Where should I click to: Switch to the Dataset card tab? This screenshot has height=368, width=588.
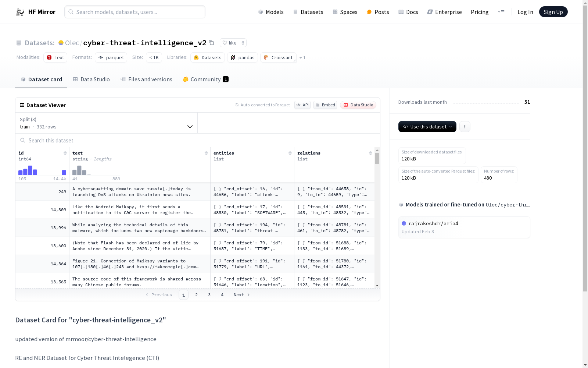(x=41, y=79)
